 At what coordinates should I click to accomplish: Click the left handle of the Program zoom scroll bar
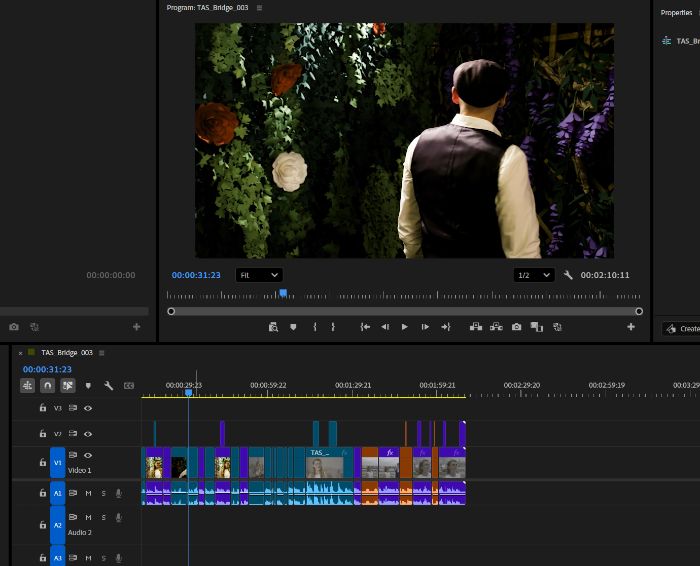[x=171, y=311]
